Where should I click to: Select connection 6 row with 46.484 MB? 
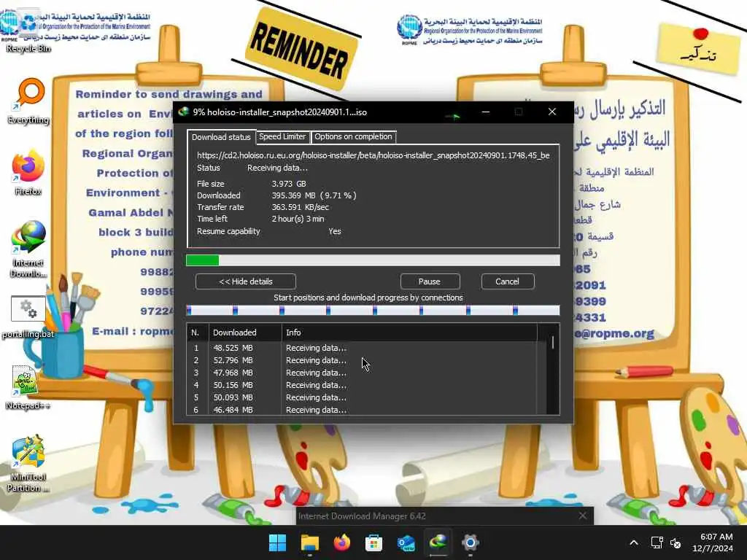tap(362, 410)
